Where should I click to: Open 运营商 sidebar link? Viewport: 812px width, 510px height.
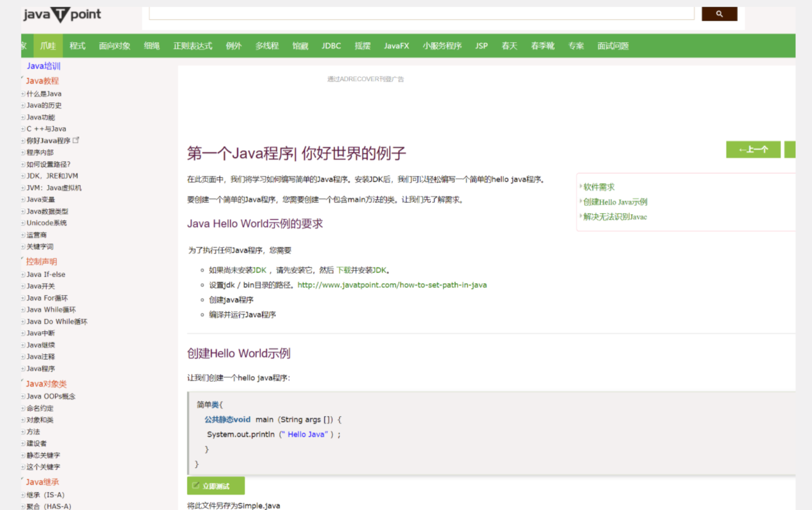pyautogui.click(x=37, y=235)
